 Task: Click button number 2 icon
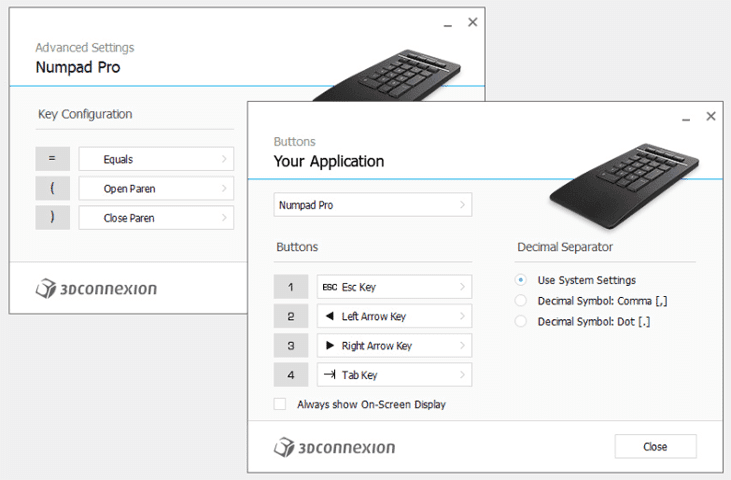[291, 316]
